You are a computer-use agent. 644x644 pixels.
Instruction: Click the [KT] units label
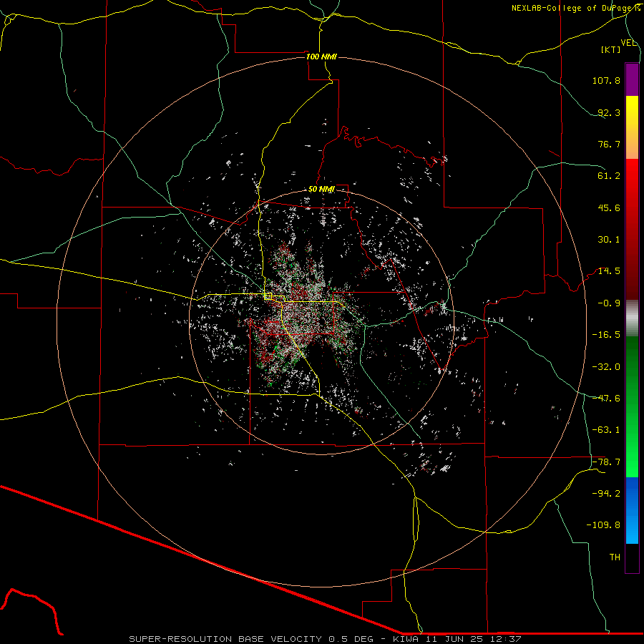coord(611,49)
